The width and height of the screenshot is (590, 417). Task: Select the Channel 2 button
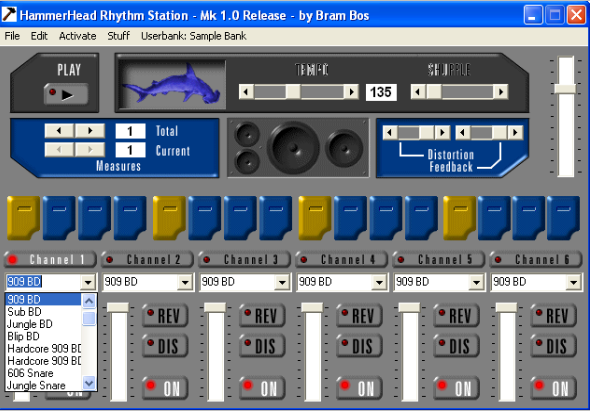[x=147, y=259]
